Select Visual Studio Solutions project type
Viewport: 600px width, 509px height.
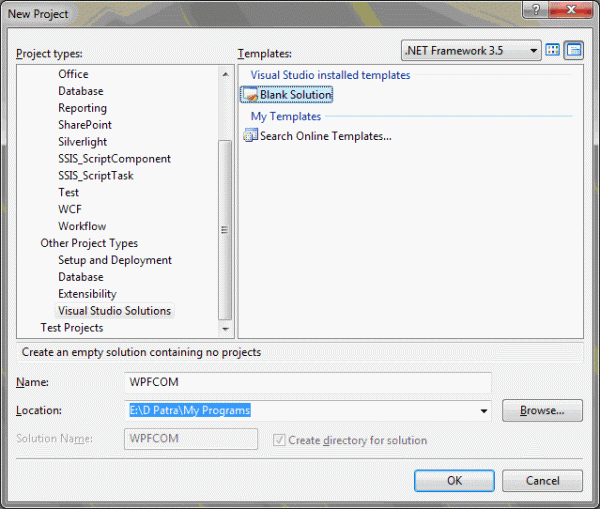(114, 311)
